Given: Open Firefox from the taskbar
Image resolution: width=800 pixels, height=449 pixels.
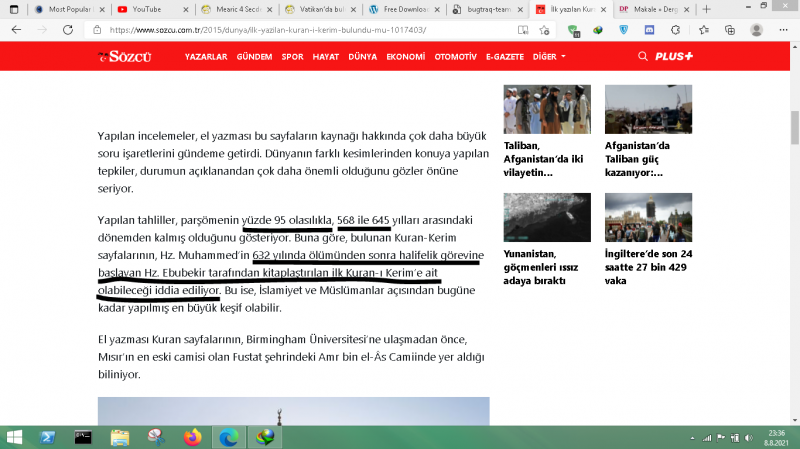Looking at the screenshot, I should 193,437.
